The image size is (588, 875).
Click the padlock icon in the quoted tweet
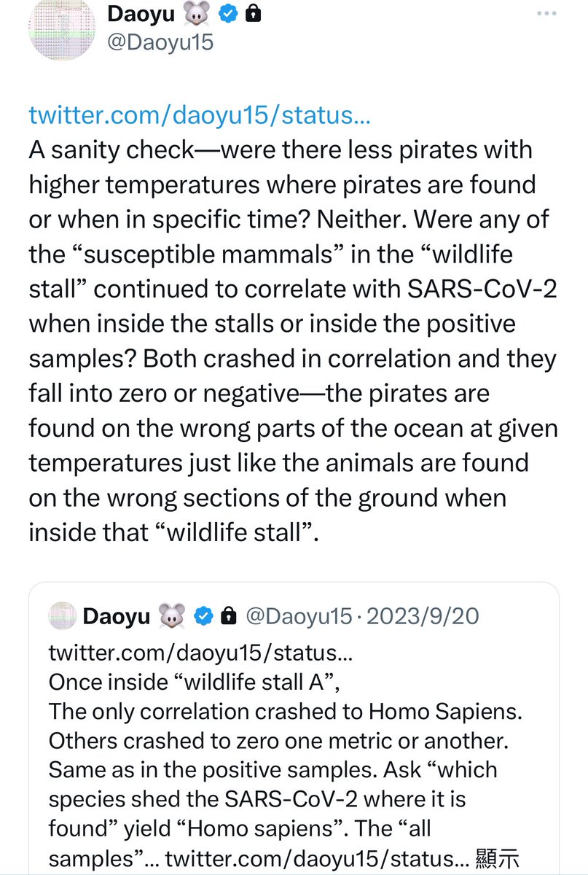point(228,616)
